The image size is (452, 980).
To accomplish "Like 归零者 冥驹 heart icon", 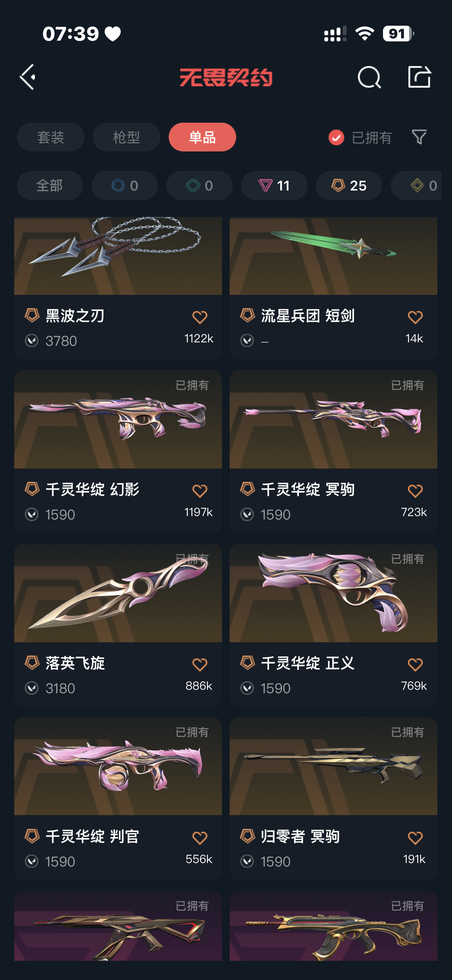I will tap(415, 838).
